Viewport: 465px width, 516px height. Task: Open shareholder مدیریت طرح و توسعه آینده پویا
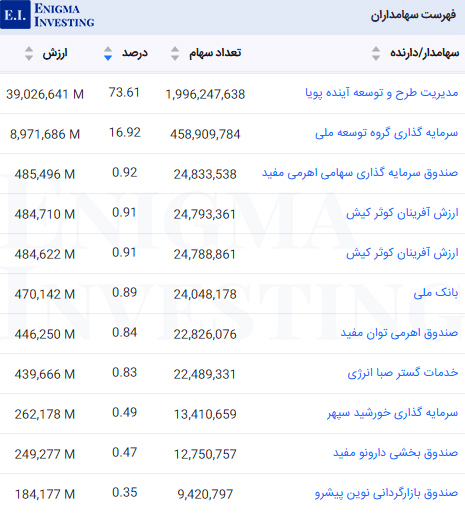(x=382, y=93)
